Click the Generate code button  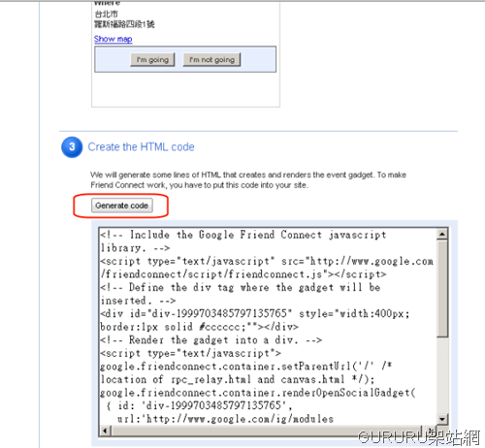pyautogui.click(x=122, y=206)
